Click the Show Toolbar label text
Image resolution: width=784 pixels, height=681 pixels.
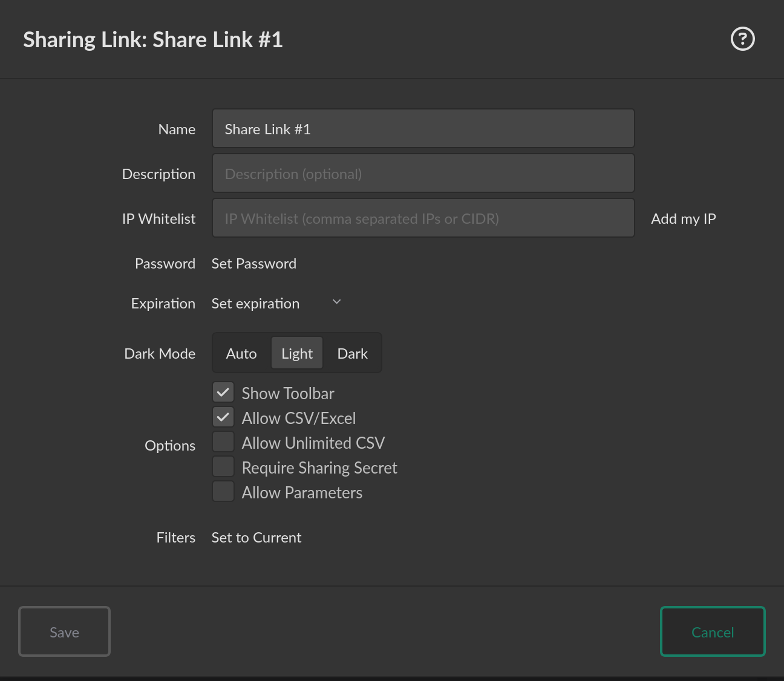pos(288,394)
